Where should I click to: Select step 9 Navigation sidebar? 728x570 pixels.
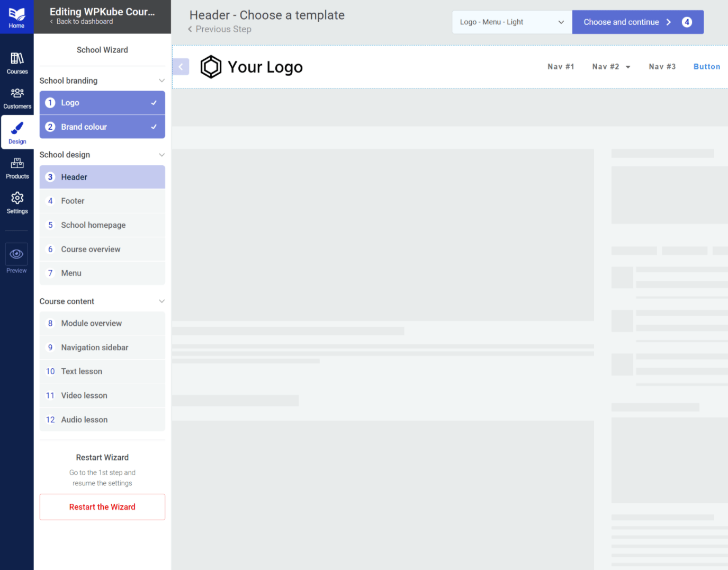tap(102, 348)
